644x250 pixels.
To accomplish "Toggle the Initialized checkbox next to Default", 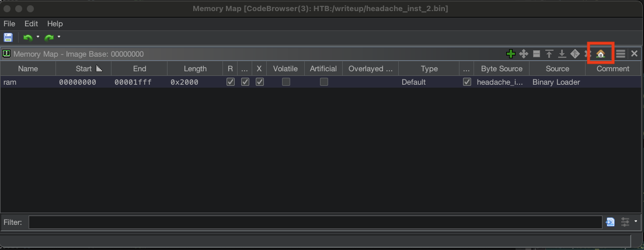I will pyautogui.click(x=467, y=82).
